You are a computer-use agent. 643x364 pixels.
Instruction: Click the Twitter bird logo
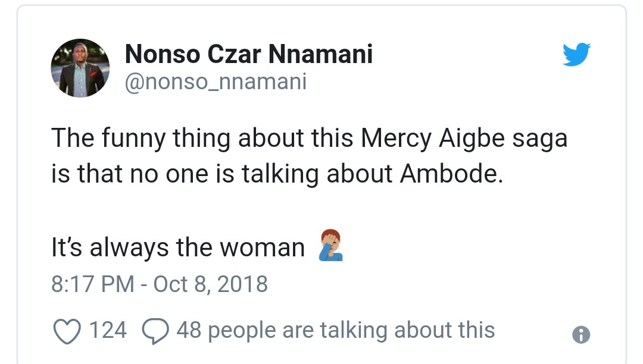[x=576, y=56]
